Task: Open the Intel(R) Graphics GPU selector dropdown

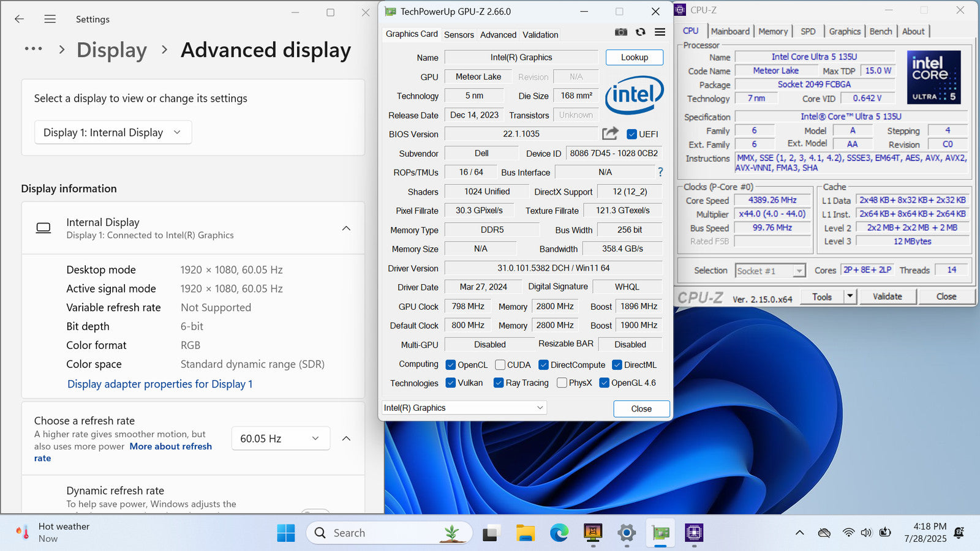Action: [x=463, y=408]
